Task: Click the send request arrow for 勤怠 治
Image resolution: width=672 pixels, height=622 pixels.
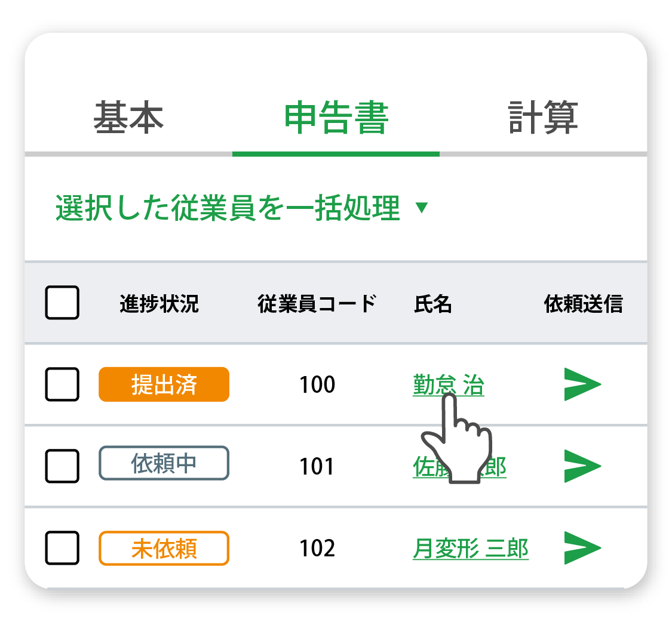Action: (x=588, y=384)
